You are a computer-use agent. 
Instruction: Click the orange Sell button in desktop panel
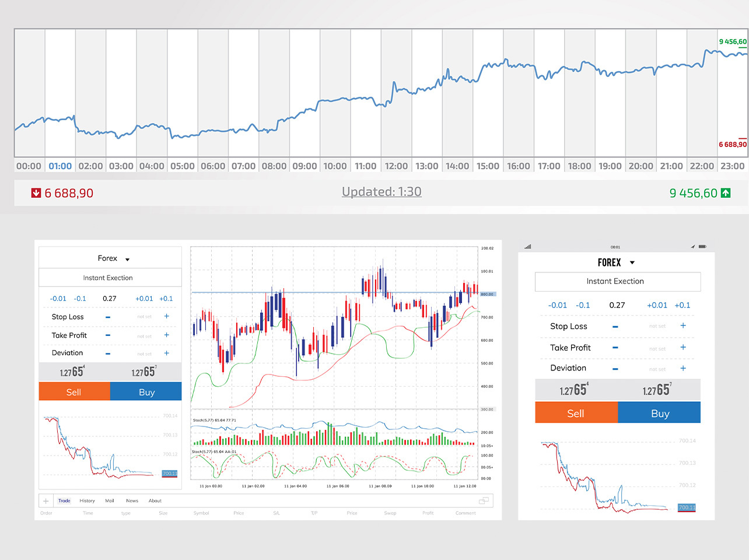[74, 391]
